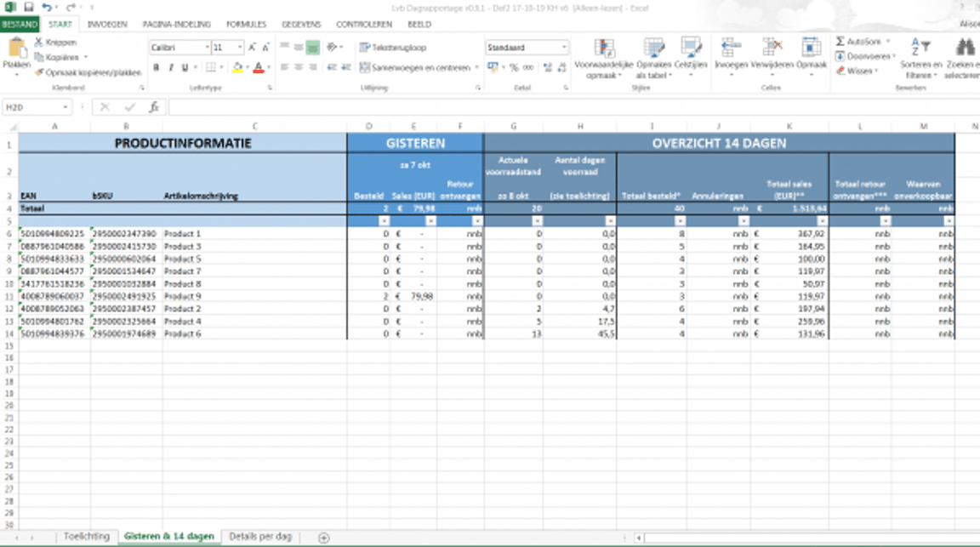The width and height of the screenshot is (980, 547).
Task: Toggle bold formatting
Action: coord(157,67)
